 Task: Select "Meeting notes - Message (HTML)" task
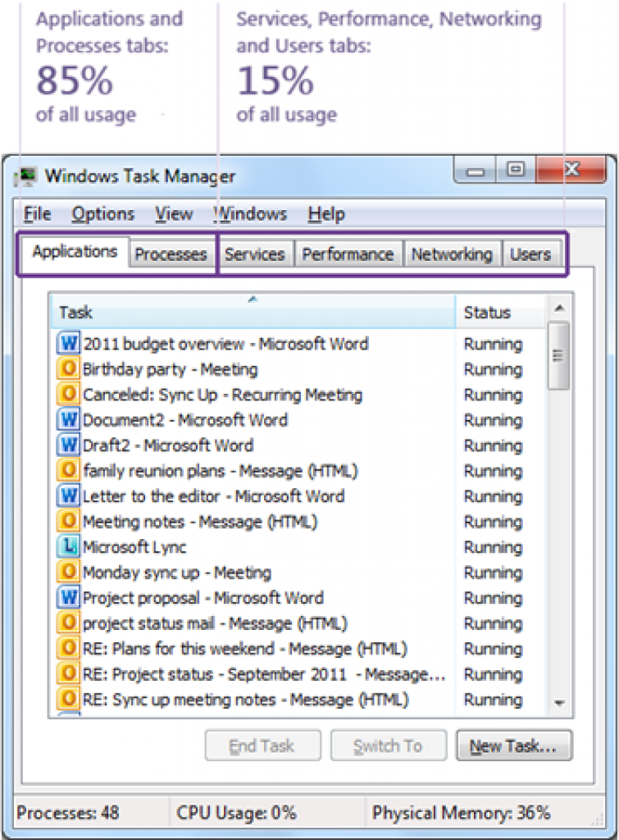(200, 521)
